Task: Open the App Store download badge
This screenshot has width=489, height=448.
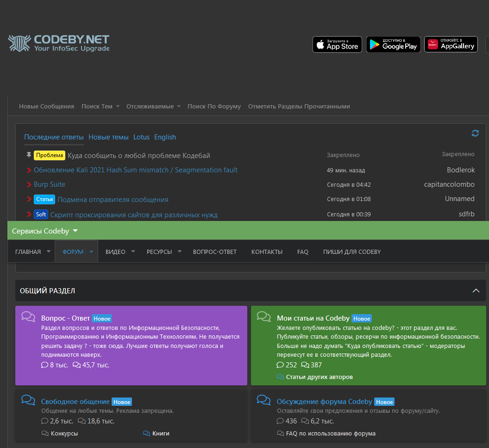Action: coord(337,44)
